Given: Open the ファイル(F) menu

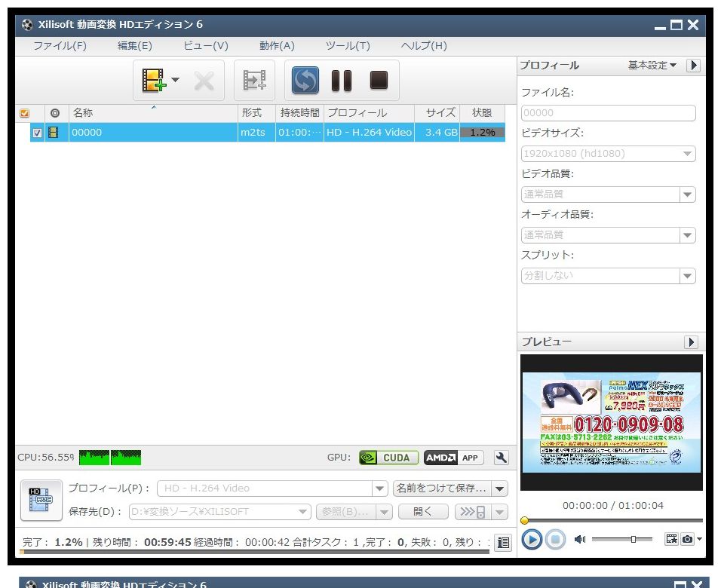Looking at the screenshot, I should (x=60, y=45).
